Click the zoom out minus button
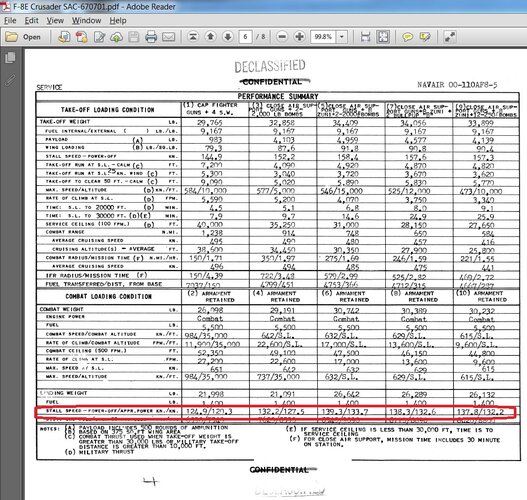This screenshot has width=527, height=500. pyautogui.click(x=282, y=37)
